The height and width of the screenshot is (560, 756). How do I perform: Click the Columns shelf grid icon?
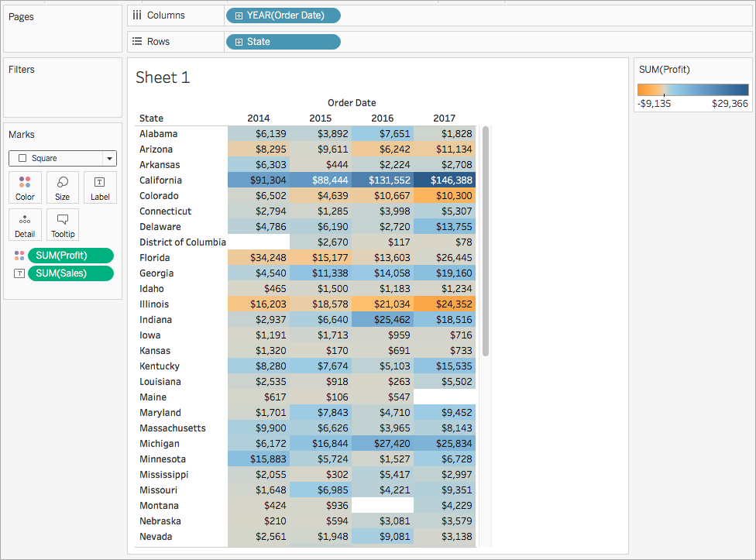137,15
